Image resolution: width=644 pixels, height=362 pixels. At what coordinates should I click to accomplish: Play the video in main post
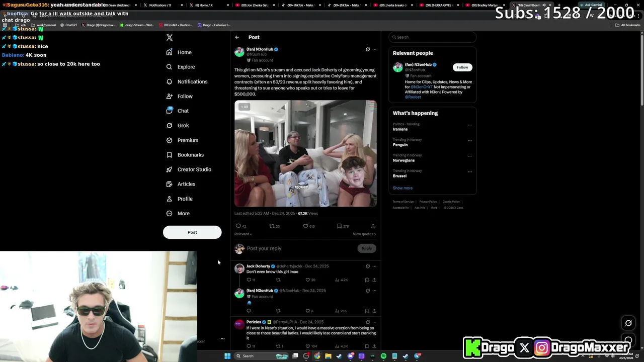pos(305,153)
